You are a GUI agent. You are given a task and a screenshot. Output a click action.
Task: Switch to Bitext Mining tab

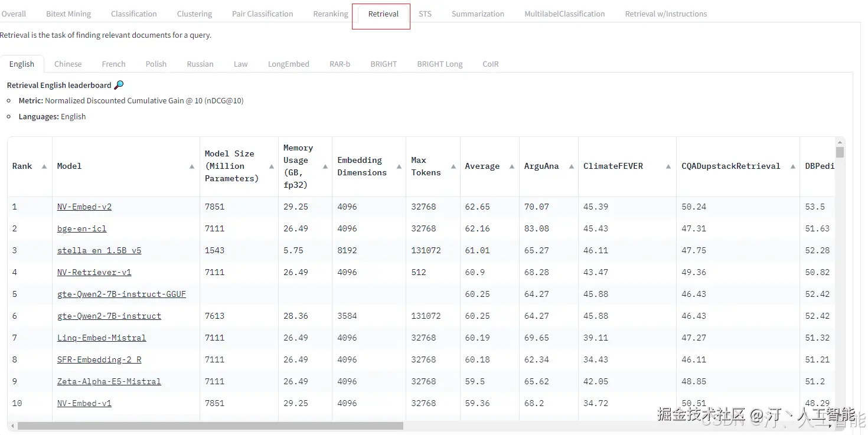coord(68,14)
